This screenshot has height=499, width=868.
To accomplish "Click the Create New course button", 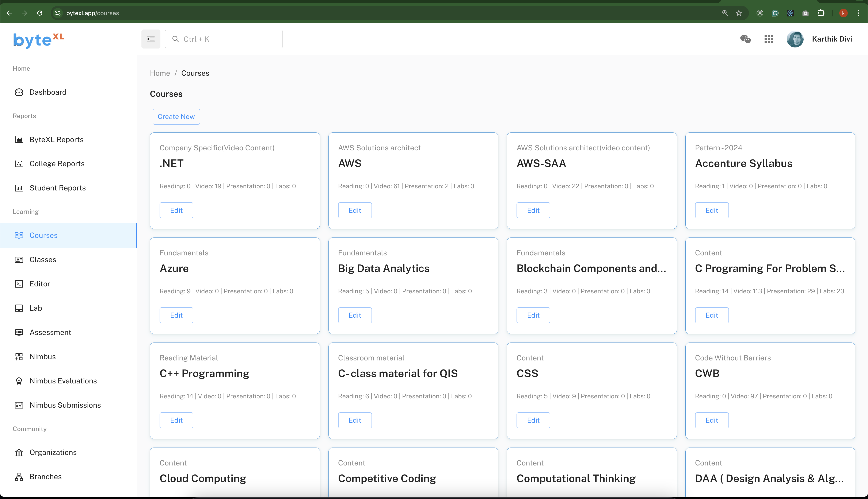I will (176, 116).
